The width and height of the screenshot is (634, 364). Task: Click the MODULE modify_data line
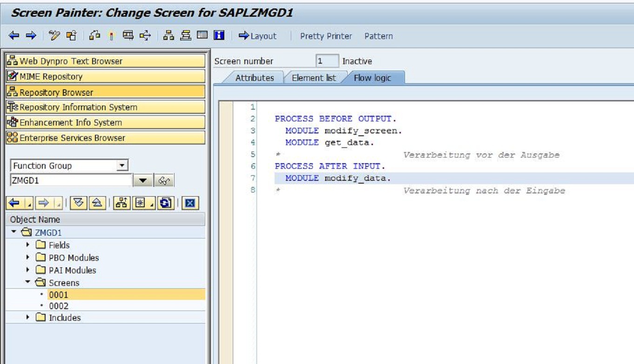click(x=338, y=178)
